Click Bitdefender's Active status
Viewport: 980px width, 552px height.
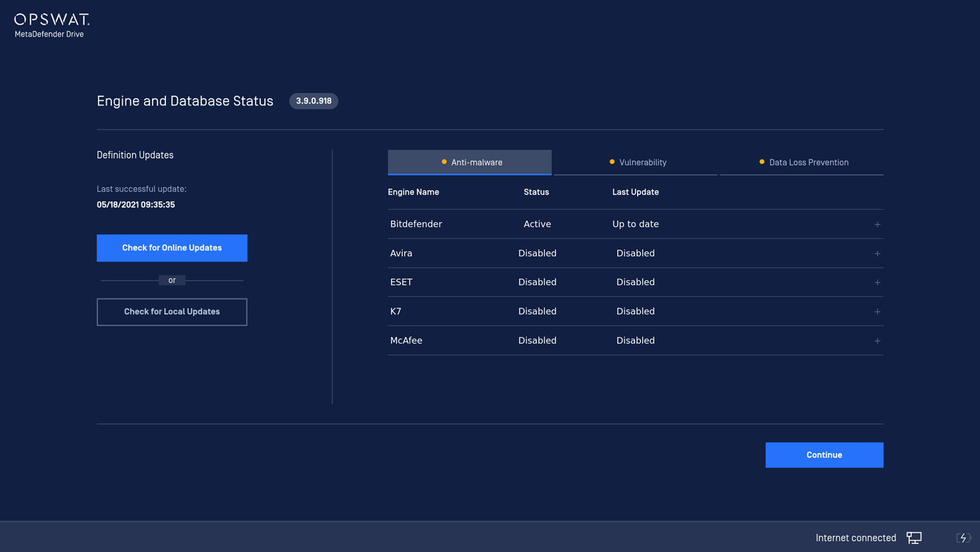537,224
